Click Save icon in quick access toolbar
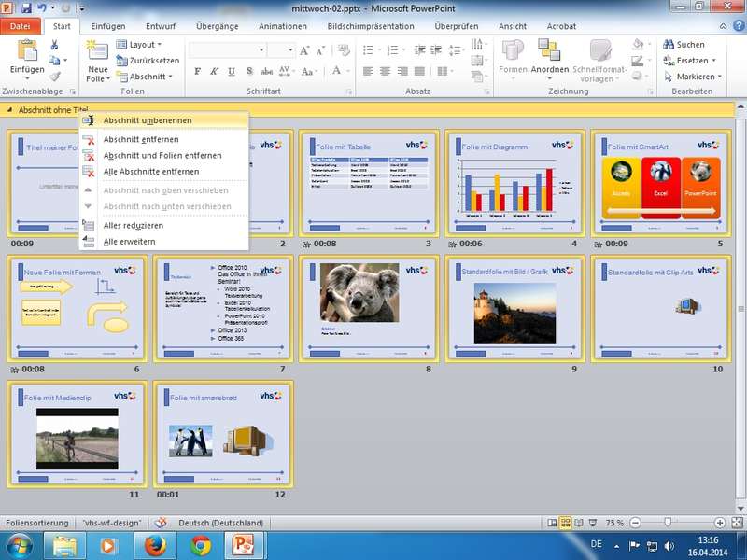 coord(26,7)
